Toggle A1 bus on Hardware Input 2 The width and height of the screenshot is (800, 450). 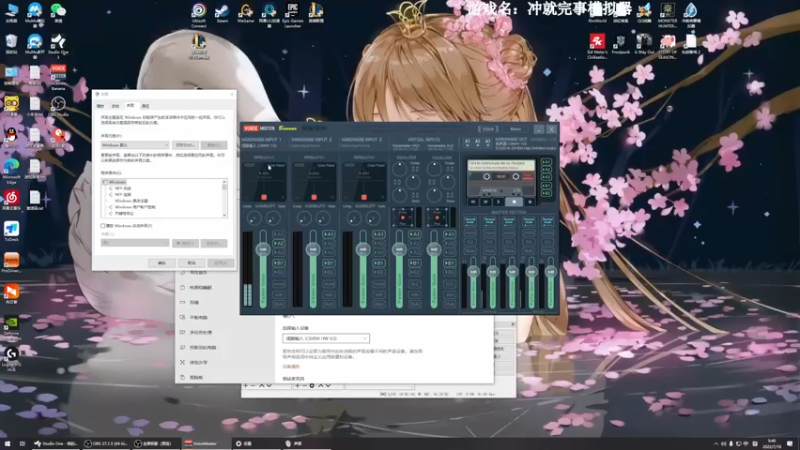(329, 234)
